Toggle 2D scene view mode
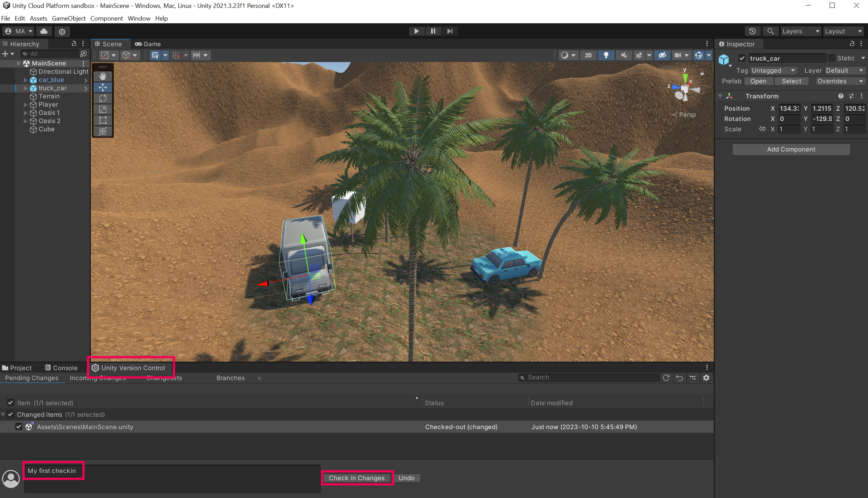The width and height of the screenshot is (868, 498). point(588,55)
